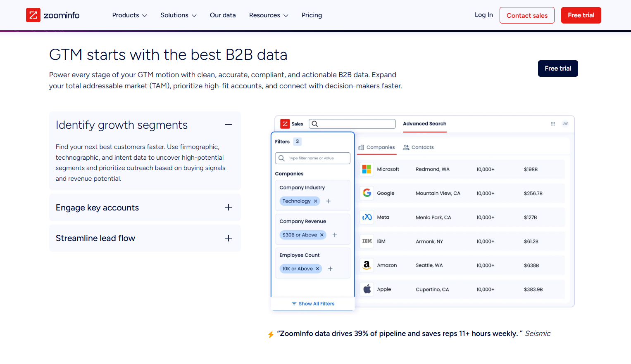Collapse the Identify growth segments section
Image resolution: width=631 pixels, height=364 pixels.
[x=229, y=125]
